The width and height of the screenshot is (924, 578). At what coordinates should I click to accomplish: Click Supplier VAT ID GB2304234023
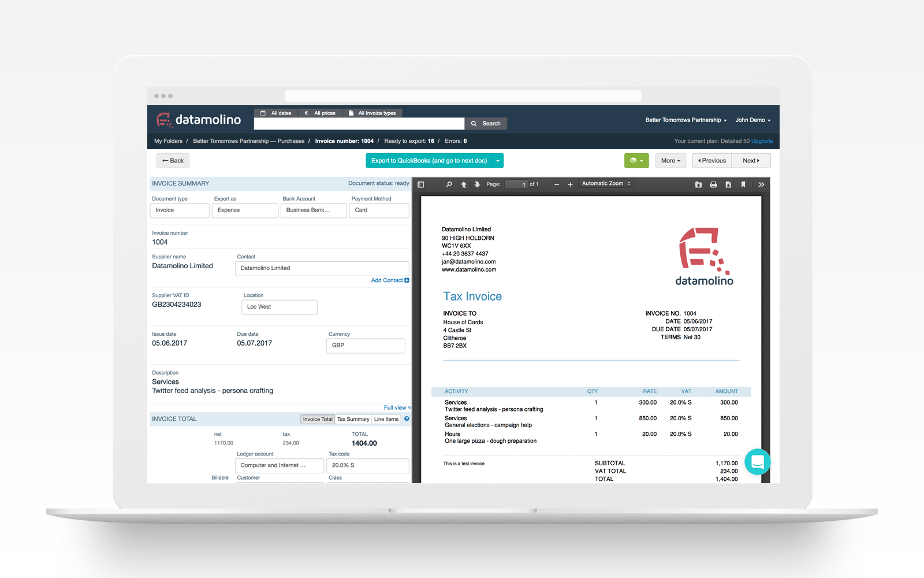click(177, 305)
